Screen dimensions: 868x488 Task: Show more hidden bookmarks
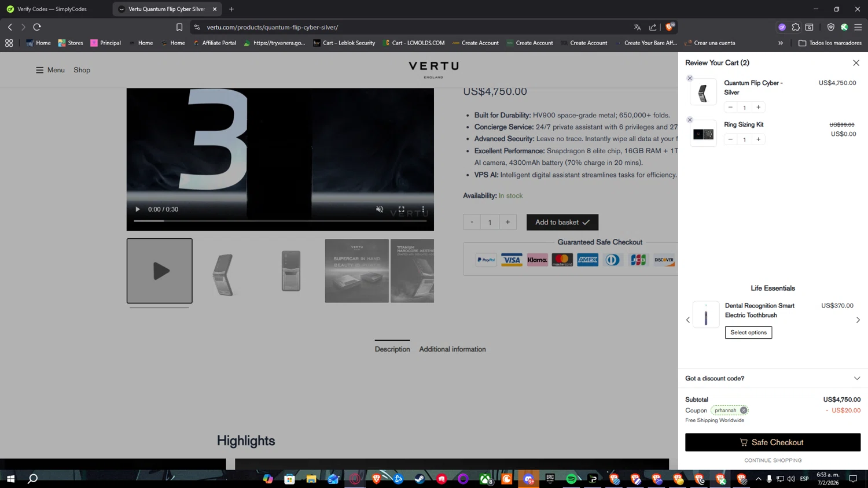point(781,43)
